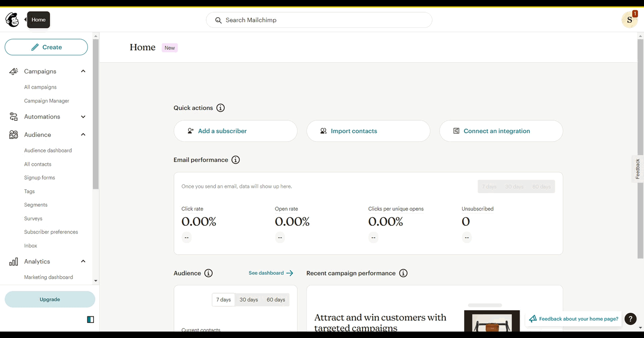
Task: Click the pencil icon in Create
Action: pos(35,47)
